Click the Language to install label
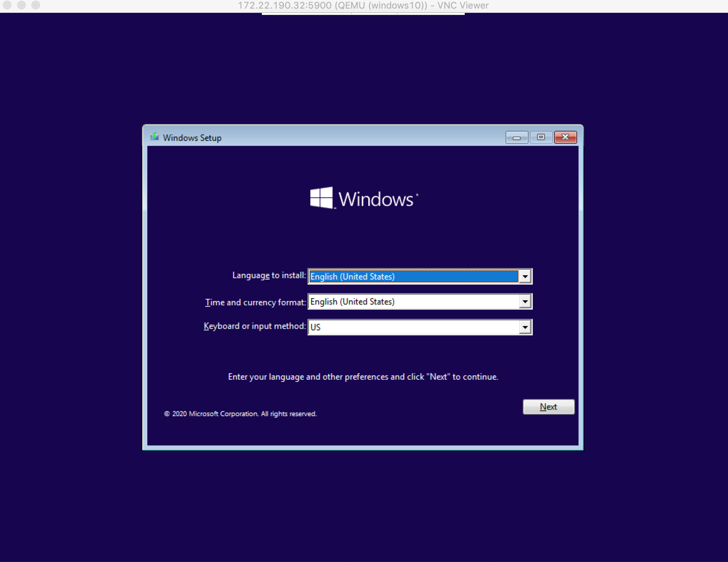The image size is (728, 562). click(269, 275)
